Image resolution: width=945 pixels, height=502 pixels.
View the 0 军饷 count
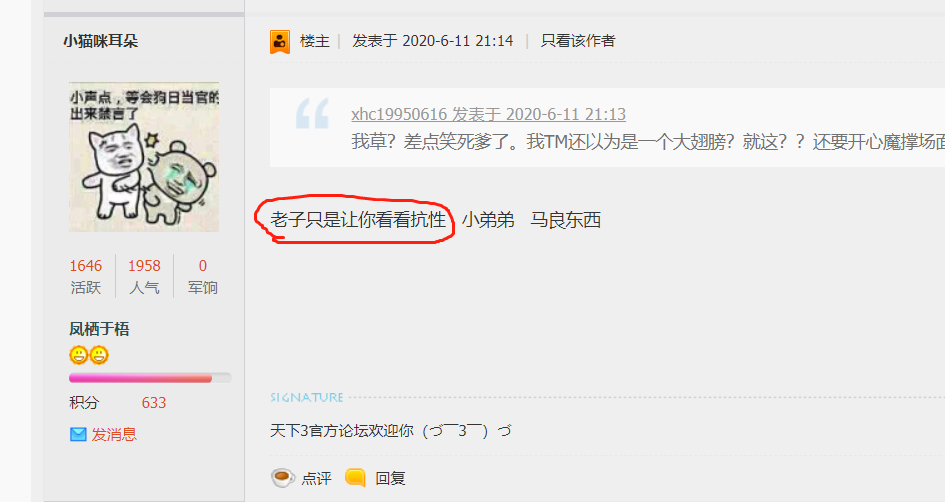coord(202,277)
